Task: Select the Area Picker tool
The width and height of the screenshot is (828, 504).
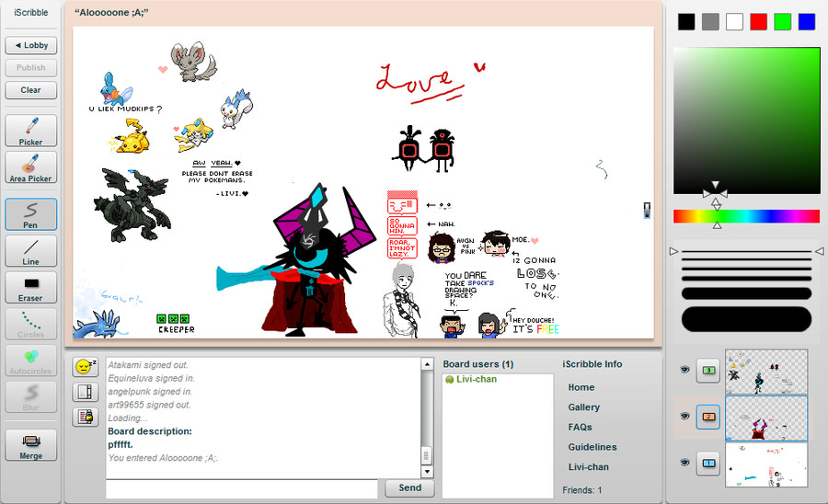Action: click(30, 167)
